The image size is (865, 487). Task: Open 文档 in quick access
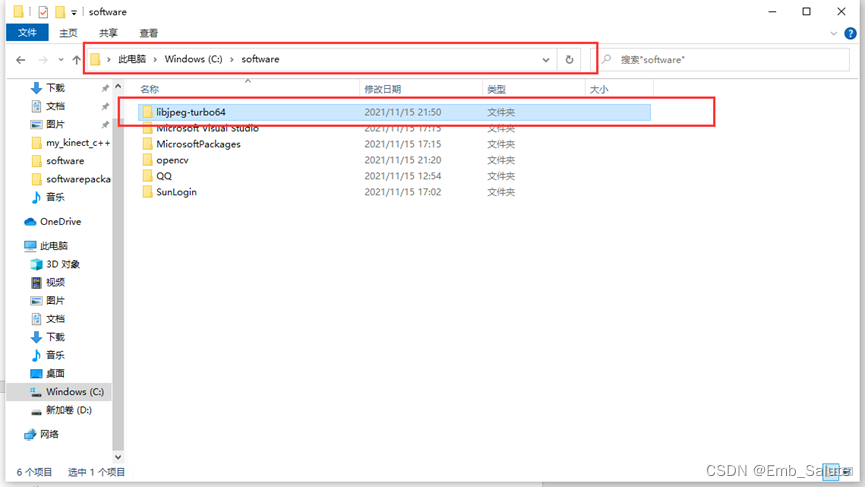click(55, 106)
